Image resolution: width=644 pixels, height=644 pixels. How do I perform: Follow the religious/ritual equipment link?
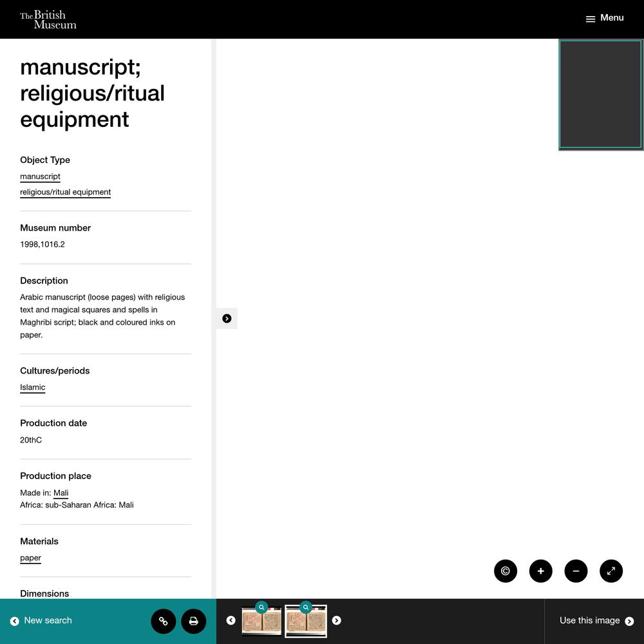(x=65, y=192)
